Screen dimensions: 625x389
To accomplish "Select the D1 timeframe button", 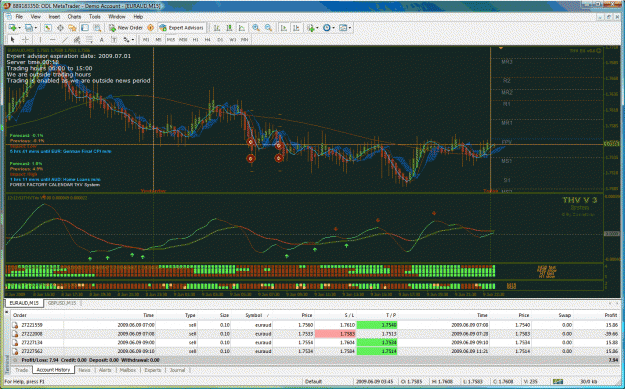I will pos(220,39).
